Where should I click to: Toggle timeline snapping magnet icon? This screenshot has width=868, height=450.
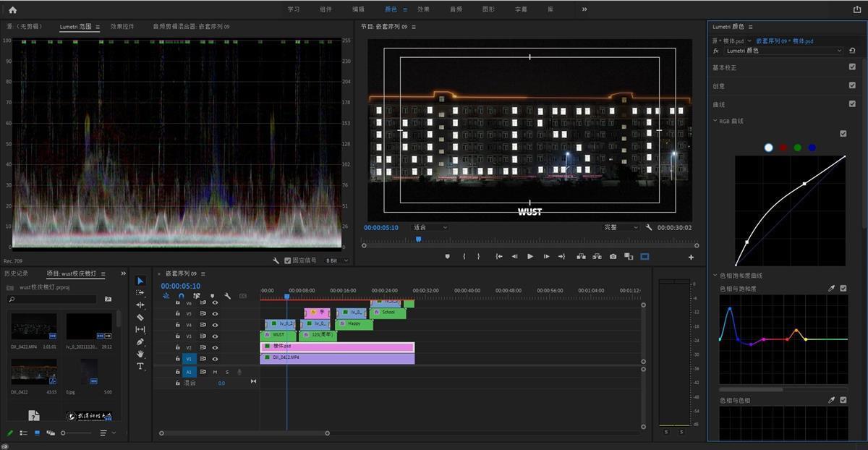(181, 296)
